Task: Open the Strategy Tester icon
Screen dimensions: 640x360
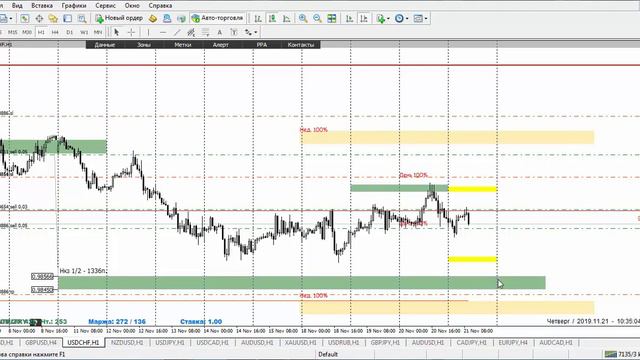Action: tap(82, 18)
